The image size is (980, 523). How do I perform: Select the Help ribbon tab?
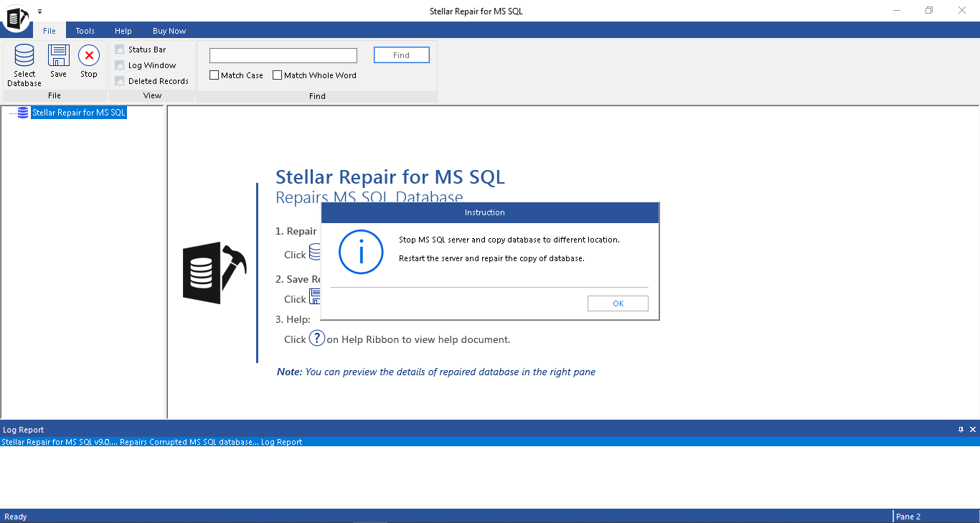click(x=123, y=31)
